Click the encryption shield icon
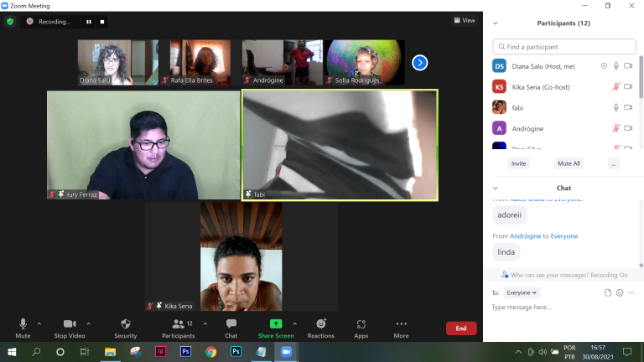The width and height of the screenshot is (644, 362). 10,21
